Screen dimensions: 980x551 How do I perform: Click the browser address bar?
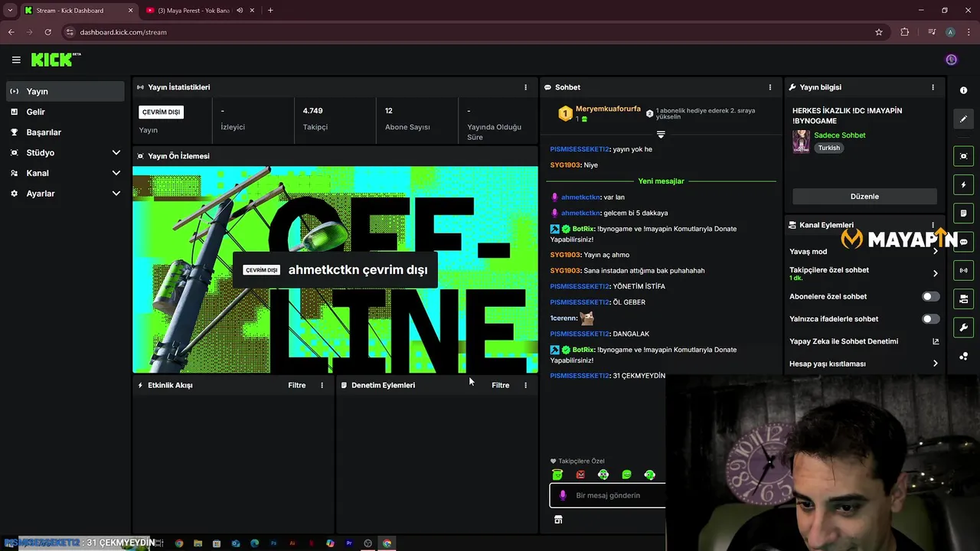(x=467, y=32)
